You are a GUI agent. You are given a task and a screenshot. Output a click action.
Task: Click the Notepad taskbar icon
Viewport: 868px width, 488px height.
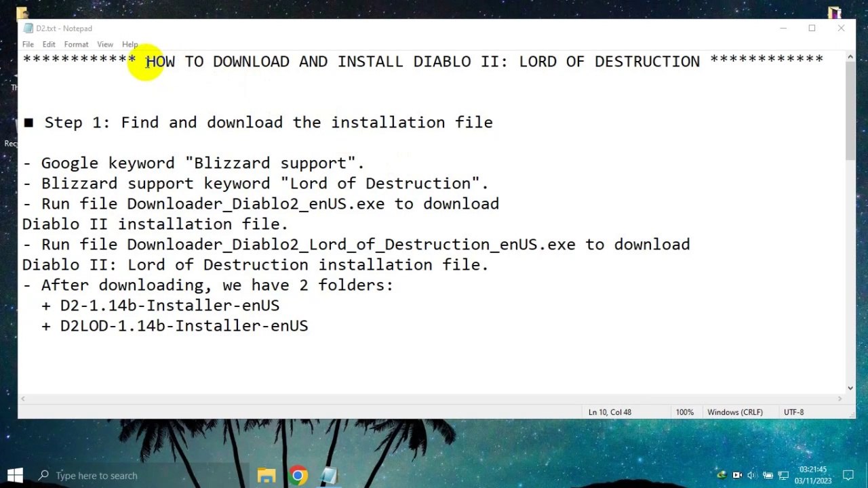click(x=329, y=475)
